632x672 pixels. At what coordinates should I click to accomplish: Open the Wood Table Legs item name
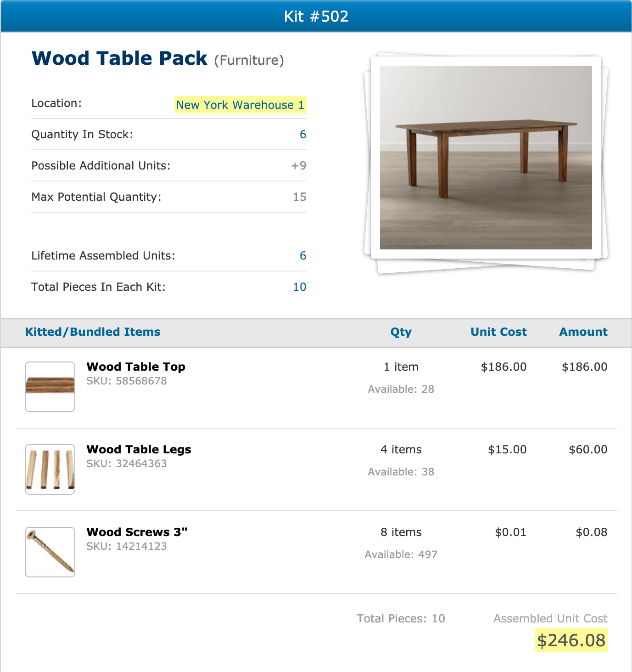139,450
